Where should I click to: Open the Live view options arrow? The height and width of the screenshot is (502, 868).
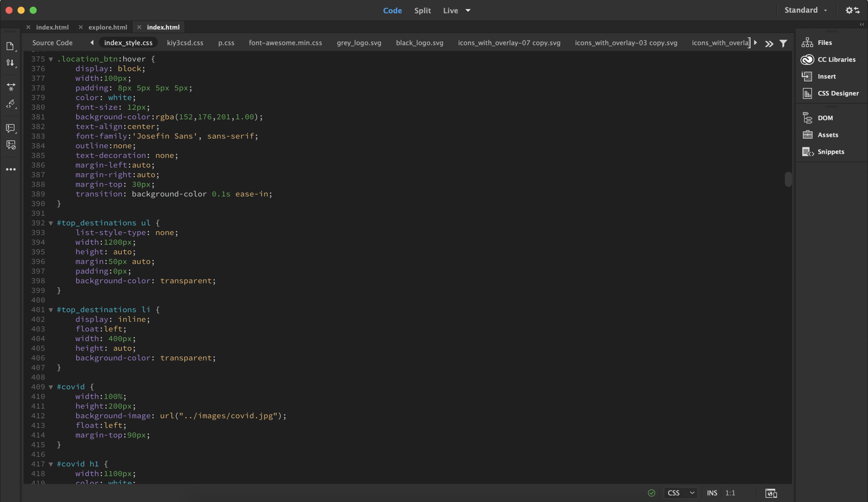(x=468, y=10)
